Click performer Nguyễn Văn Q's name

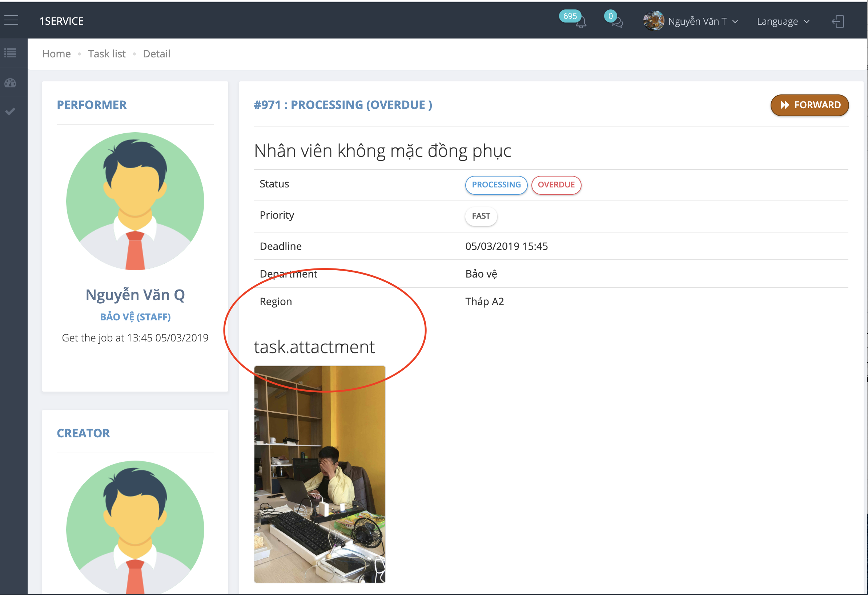point(135,295)
